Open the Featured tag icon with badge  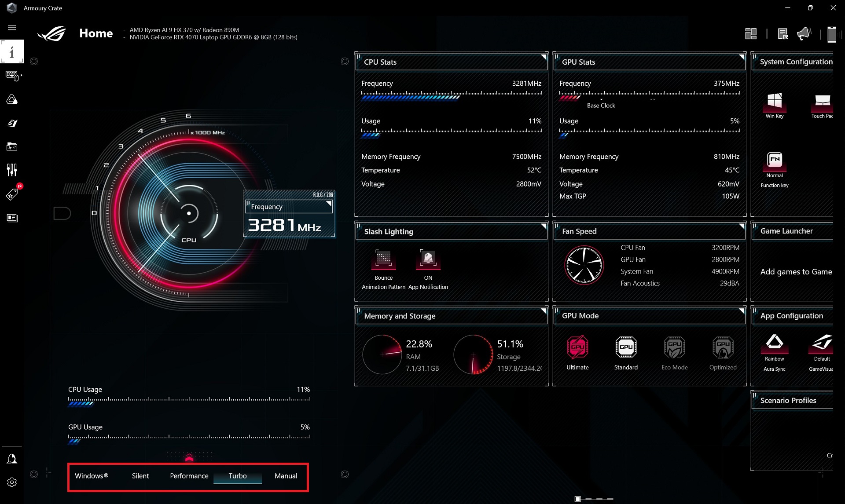click(x=13, y=193)
